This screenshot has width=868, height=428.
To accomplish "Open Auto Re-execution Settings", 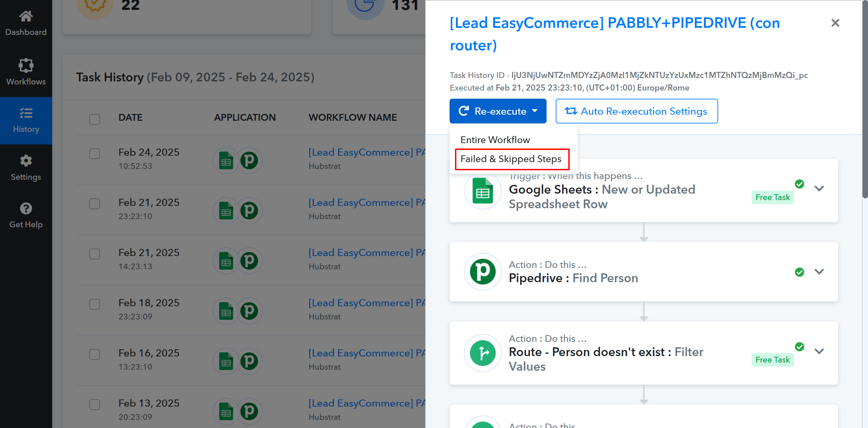I will tap(636, 111).
